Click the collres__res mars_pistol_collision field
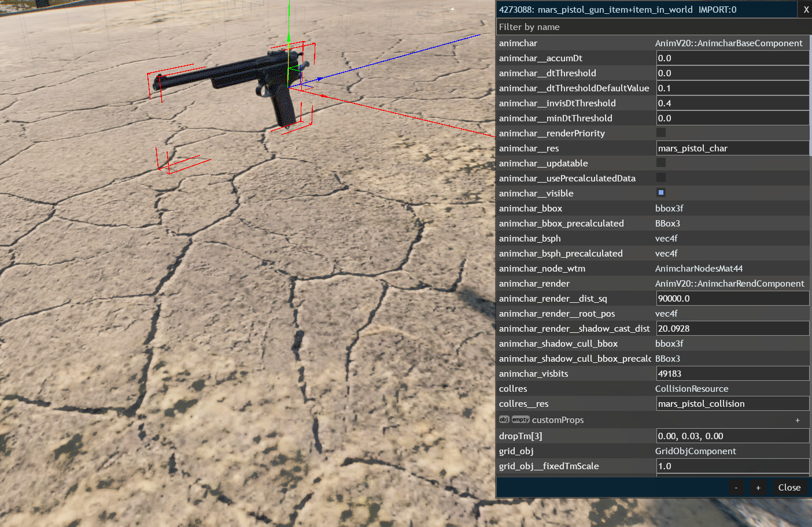Image resolution: width=812 pixels, height=527 pixels. [x=732, y=403]
